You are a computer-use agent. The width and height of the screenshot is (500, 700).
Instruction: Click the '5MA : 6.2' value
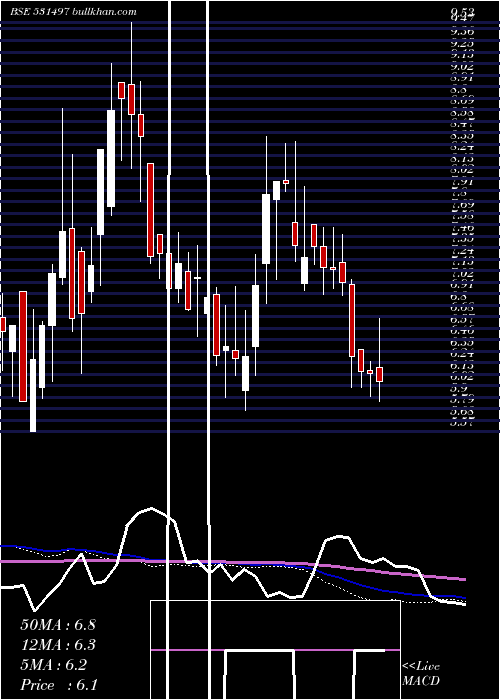[54, 665]
